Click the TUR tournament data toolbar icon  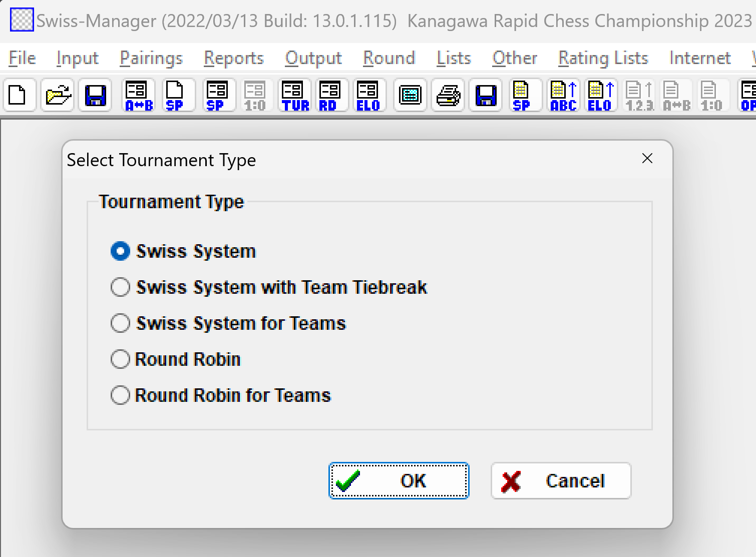pos(295,95)
